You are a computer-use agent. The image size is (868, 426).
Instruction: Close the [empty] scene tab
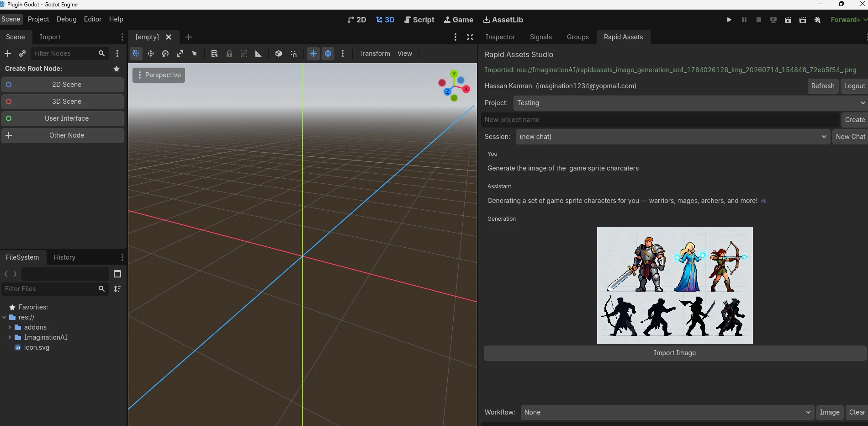coord(169,37)
